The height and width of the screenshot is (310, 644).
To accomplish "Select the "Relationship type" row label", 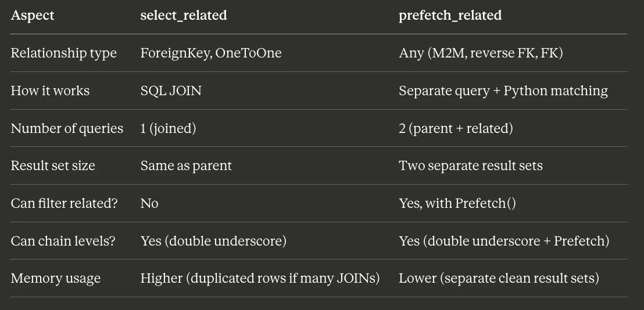I will click(64, 53).
